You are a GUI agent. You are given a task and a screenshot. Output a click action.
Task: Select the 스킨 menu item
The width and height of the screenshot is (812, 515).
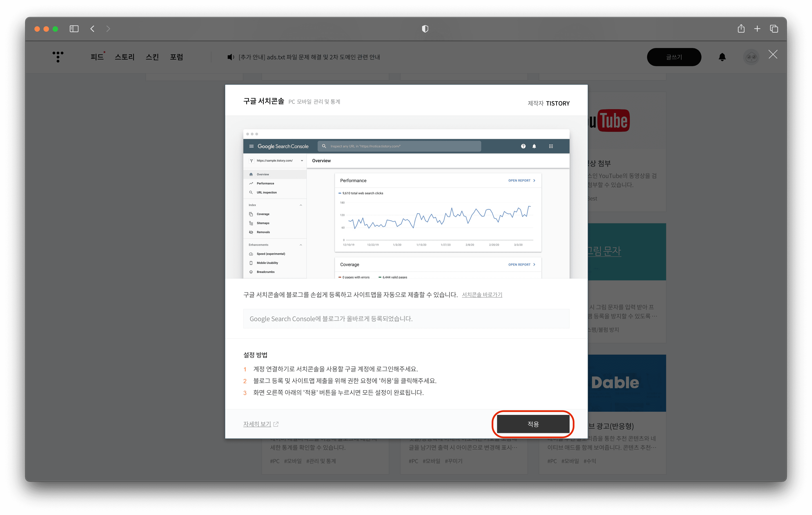click(x=152, y=57)
